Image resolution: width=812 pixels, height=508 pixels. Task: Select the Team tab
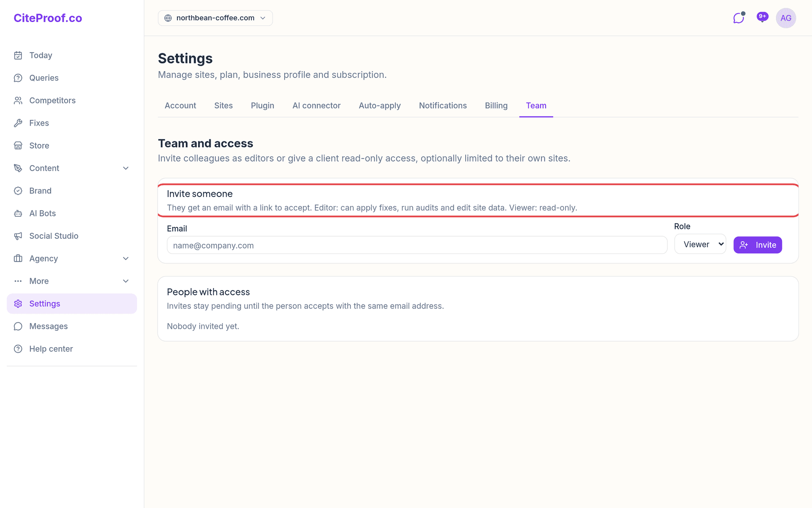(536, 106)
